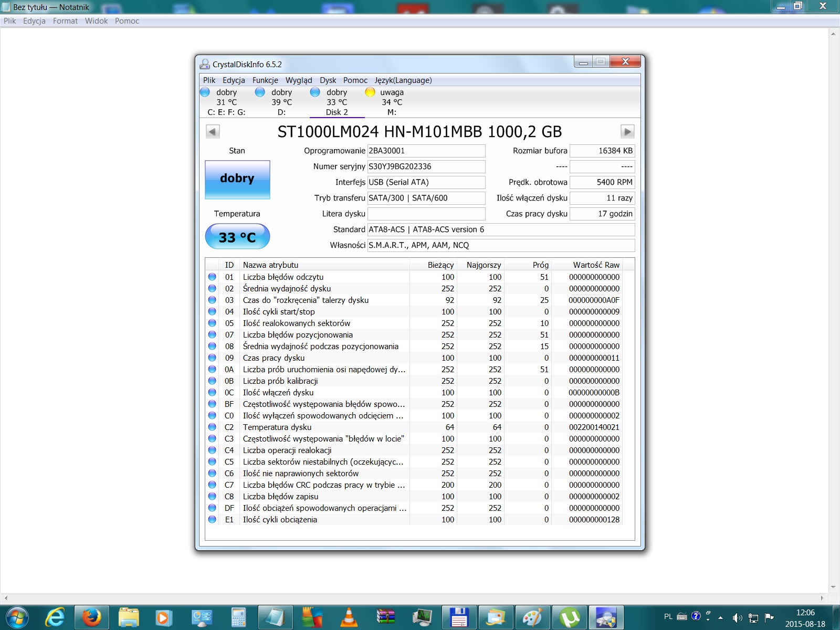Select the Disk 2 tab
Image resolution: width=840 pixels, height=630 pixels.
pos(337,102)
